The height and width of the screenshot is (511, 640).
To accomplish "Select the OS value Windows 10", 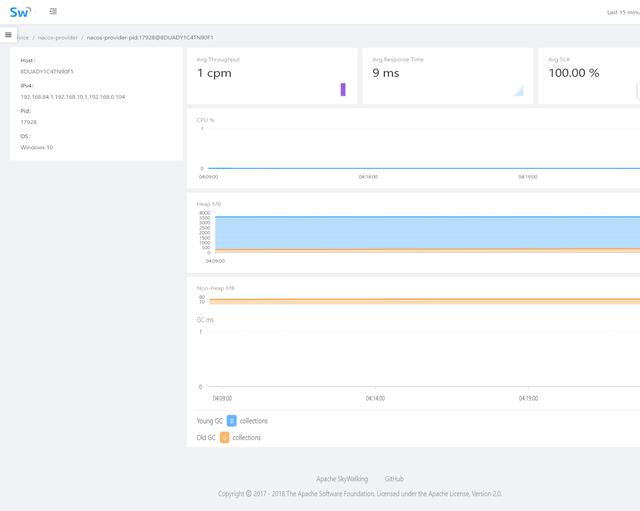I will [x=37, y=147].
